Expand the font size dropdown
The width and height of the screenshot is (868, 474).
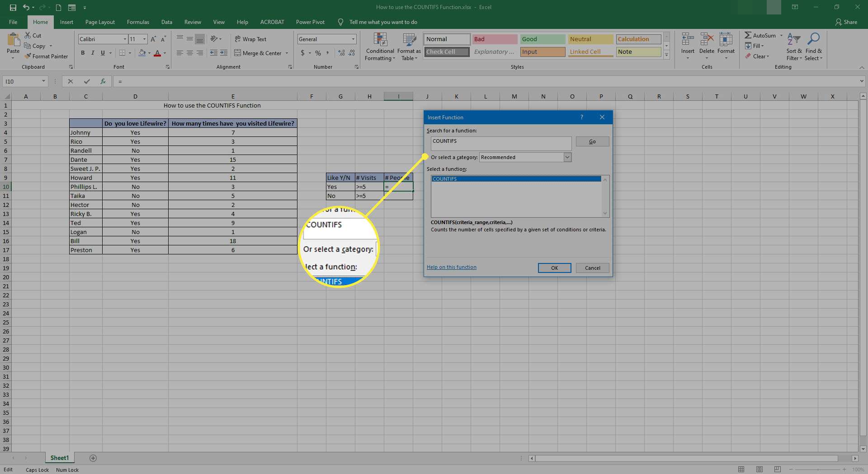pos(144,39)
